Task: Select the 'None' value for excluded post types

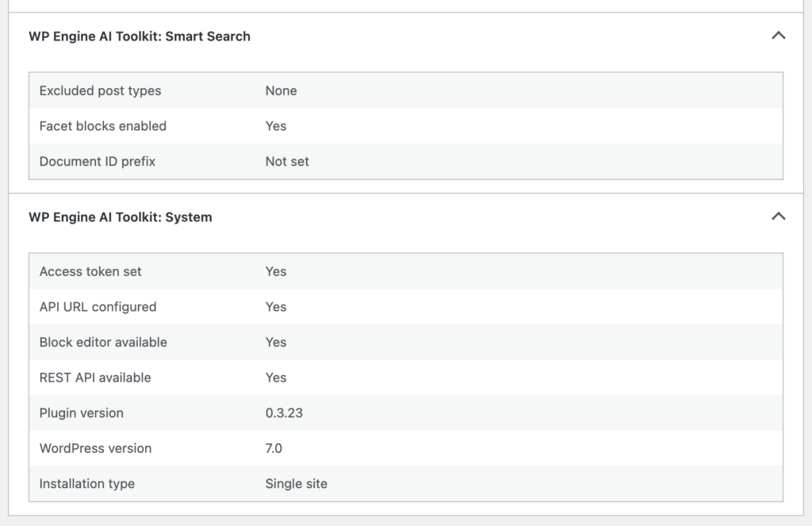Action: (282, 90)
